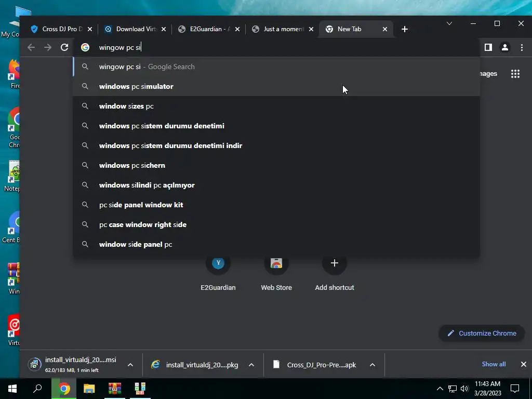The width and height of the screenshot is (532, 399).
Task: Open the Images link on New Tab page
Action: 488,74
